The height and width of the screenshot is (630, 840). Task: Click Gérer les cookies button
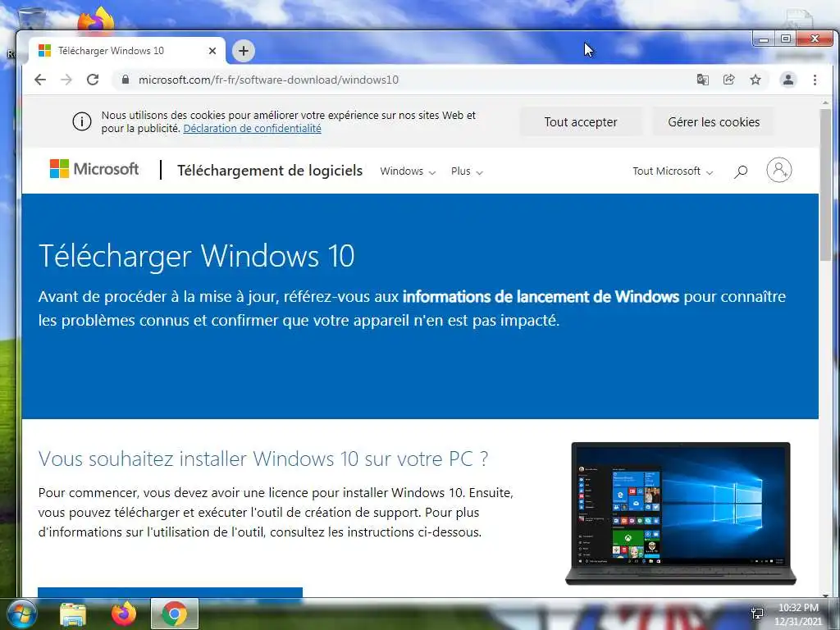tap(714, 122)
